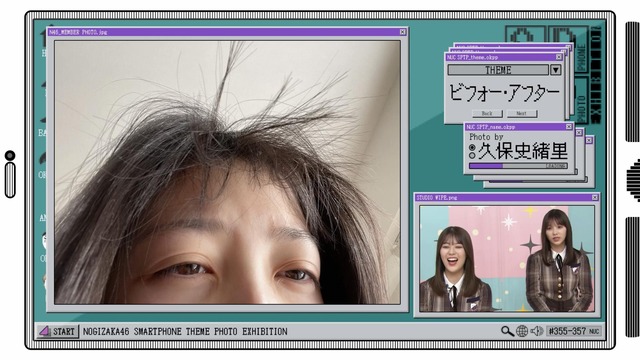Click the purple loading progress bar
The image size is (640, 360).
point(518,166)
